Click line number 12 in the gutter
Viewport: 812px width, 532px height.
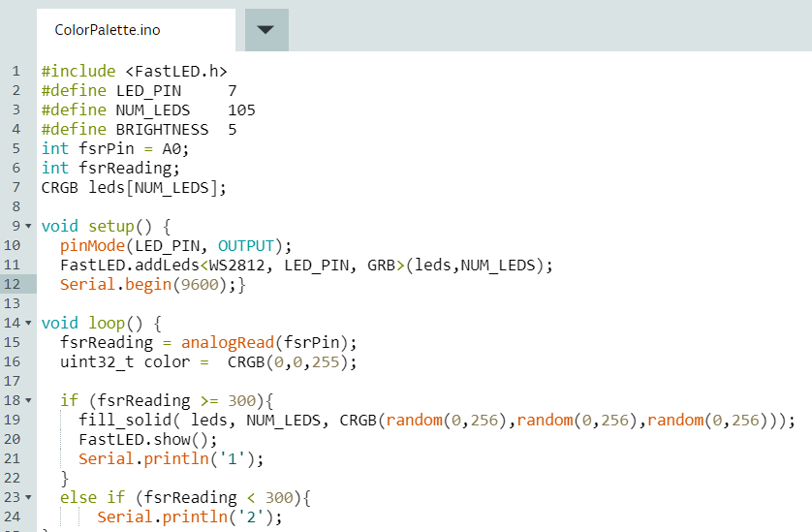tap(12, 284)
